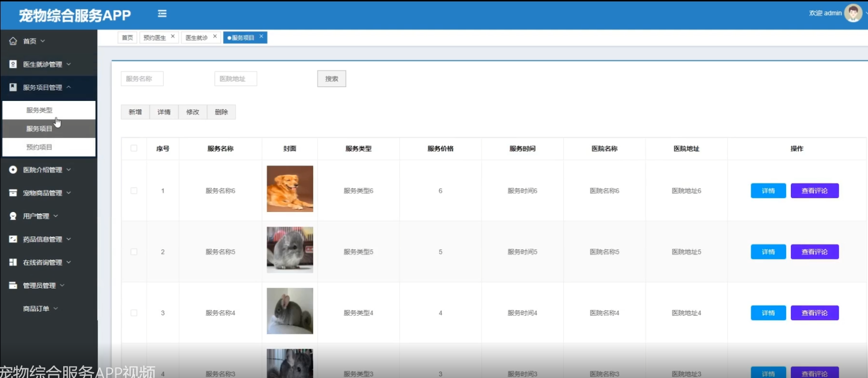Click the 宠物商品管理 sidebar icon

coord(13,193)
